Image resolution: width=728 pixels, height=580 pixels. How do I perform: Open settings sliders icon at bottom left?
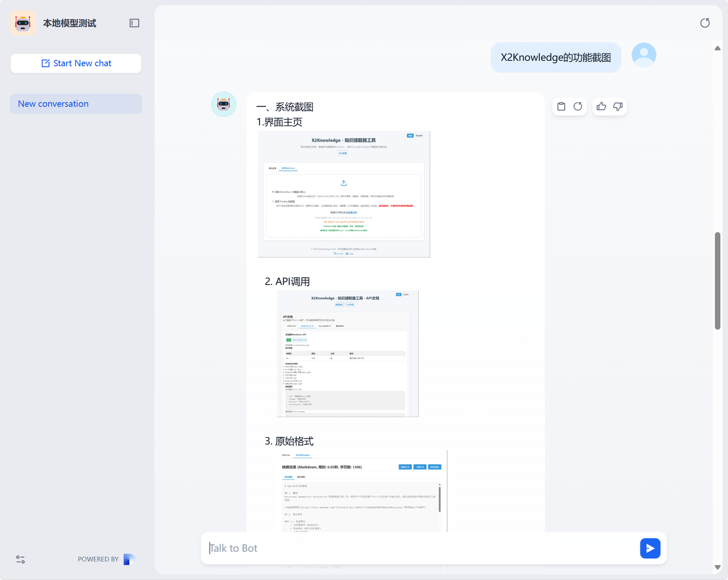pos(20,559)
